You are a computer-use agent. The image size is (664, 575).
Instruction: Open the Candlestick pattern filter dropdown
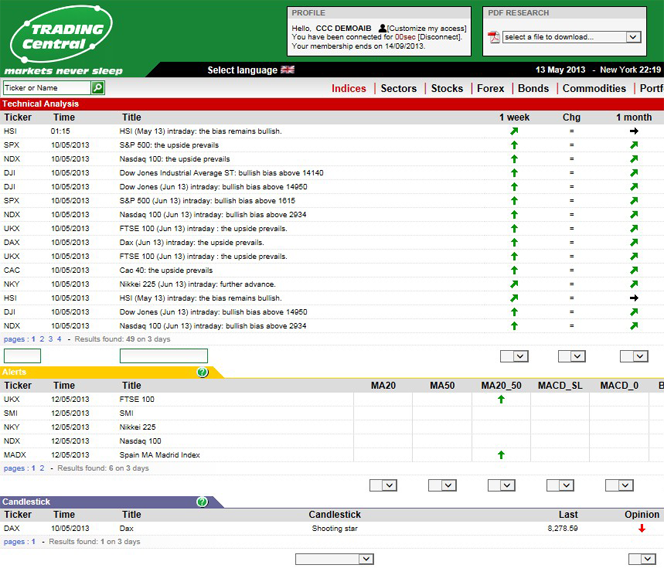point(335,559)
